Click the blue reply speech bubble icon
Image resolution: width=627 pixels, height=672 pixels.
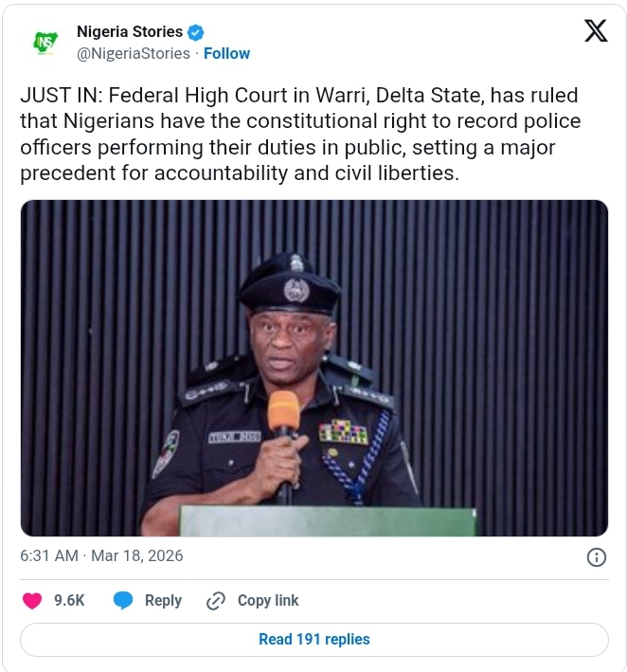click(x=123, y=601)
